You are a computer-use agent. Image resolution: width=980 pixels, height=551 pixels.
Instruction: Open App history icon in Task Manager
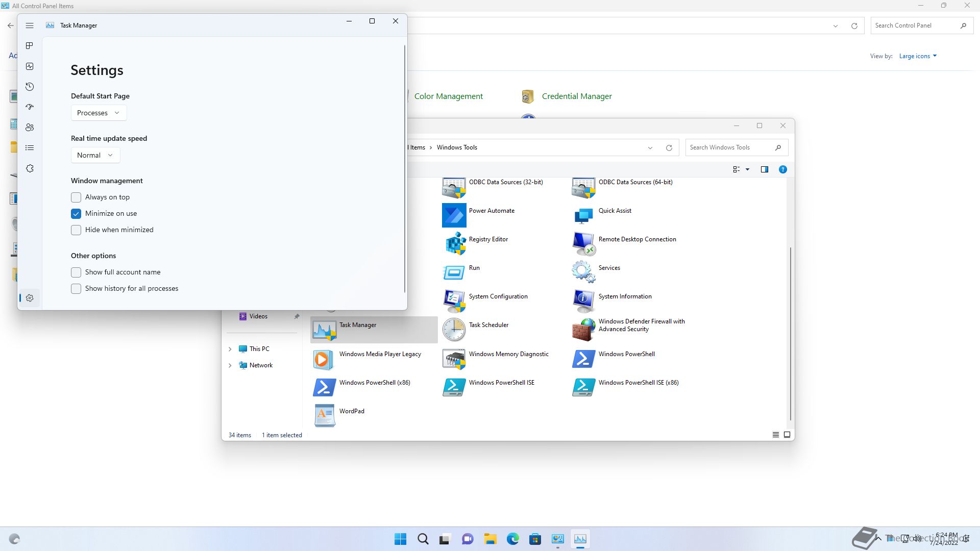(30, 87)
